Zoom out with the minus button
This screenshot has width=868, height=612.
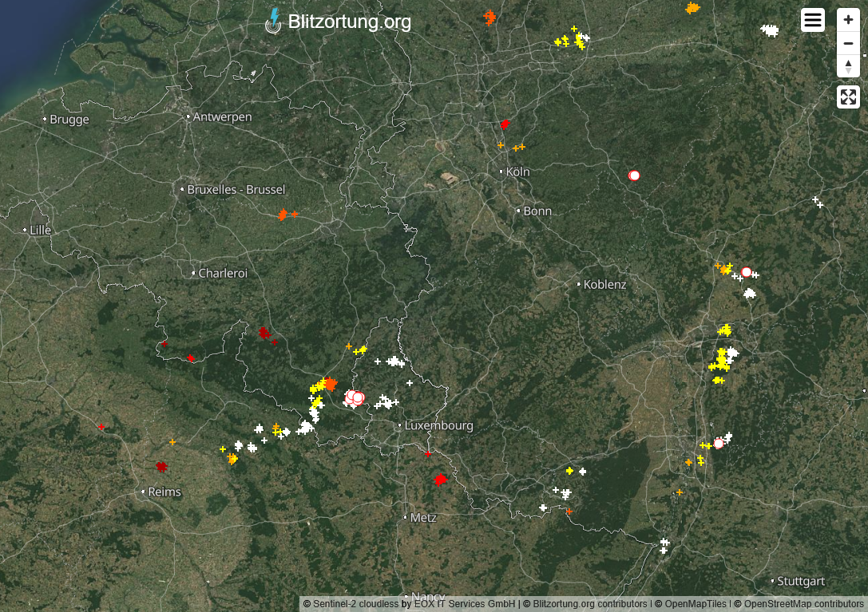pyautogui.click(x=848, y=43)
